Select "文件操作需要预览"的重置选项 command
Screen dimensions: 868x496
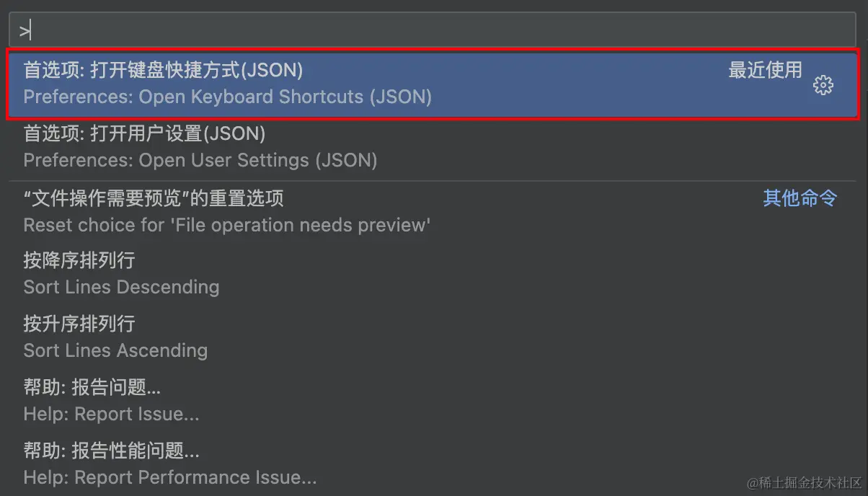pyautogui.click(x=154, y=198)
